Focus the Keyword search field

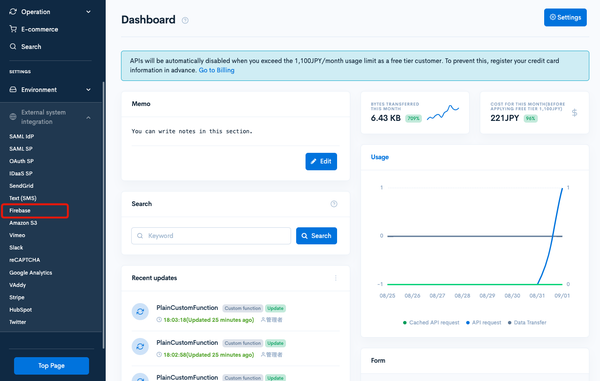211,236
